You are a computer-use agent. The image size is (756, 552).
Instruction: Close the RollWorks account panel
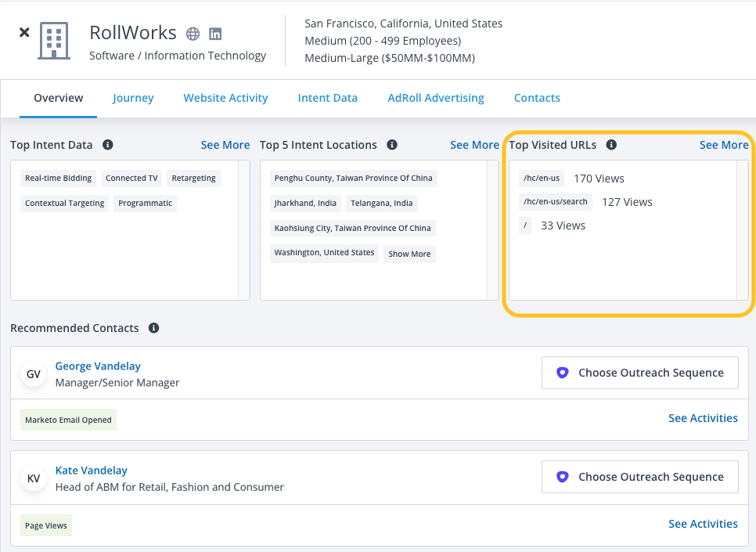click(x=24, y=33)
